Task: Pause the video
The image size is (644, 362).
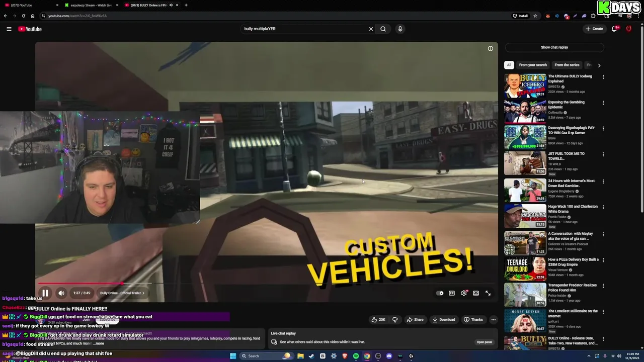Action: click(45, 293)
